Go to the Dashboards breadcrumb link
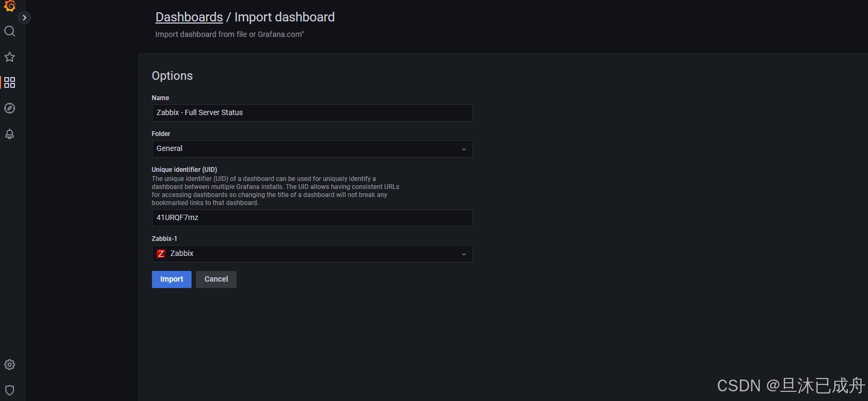The width and height of the screenshot is (868, 401). coord(189,17)
